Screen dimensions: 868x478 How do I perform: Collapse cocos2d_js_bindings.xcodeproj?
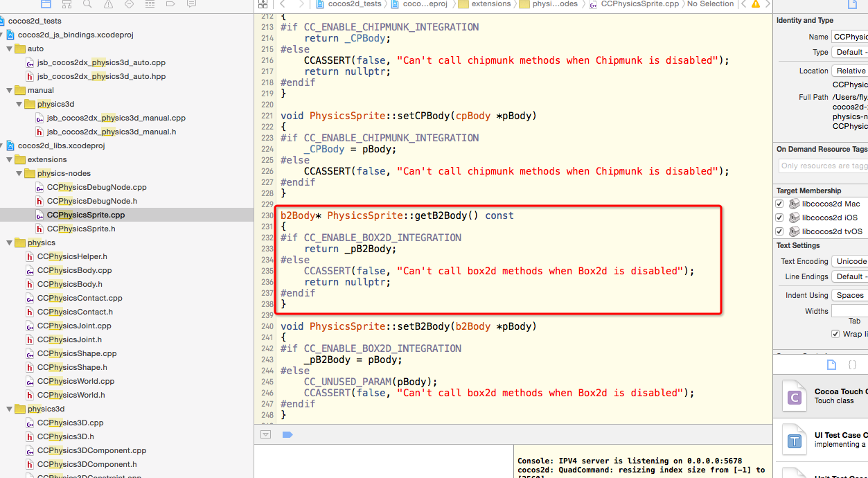point(2,35)
